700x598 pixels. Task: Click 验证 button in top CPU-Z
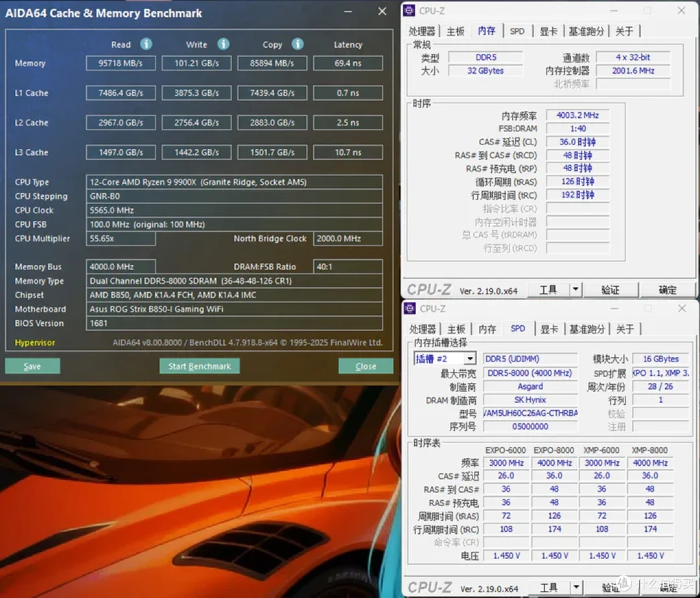point(611,290)
